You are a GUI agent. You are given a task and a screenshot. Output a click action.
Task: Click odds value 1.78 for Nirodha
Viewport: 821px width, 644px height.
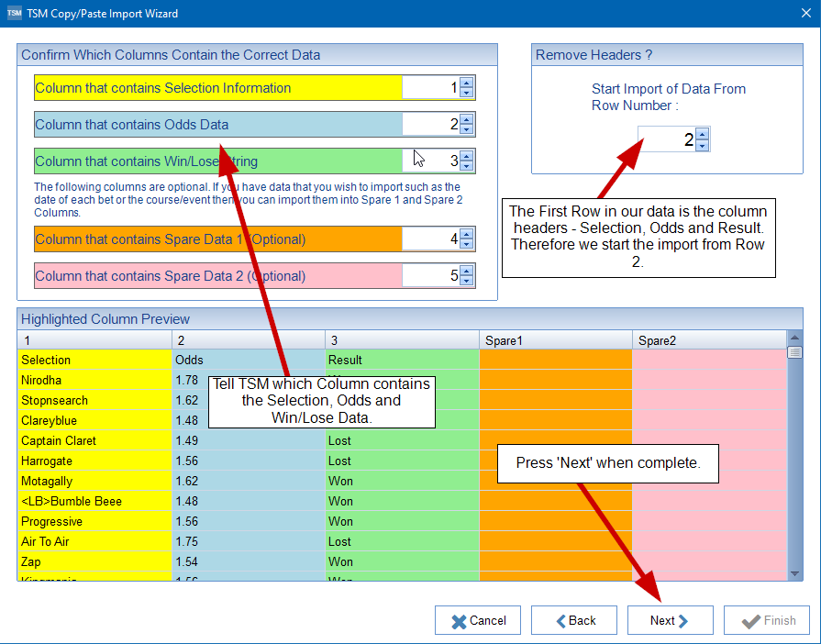[187, 380]
